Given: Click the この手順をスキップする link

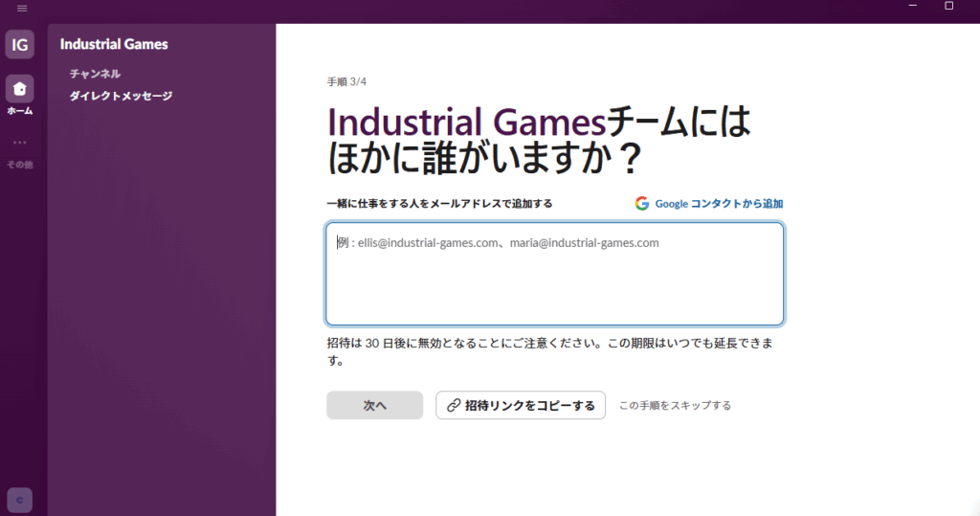Looking at the screenshot, I should click(675, 406).
